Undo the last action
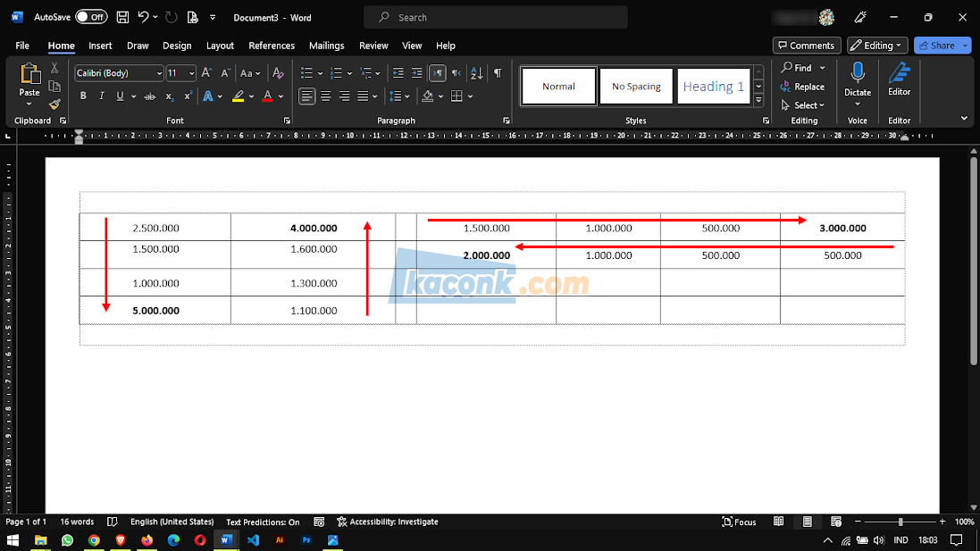Viewport: 980px width, 551px height. (x=143, y=18)
